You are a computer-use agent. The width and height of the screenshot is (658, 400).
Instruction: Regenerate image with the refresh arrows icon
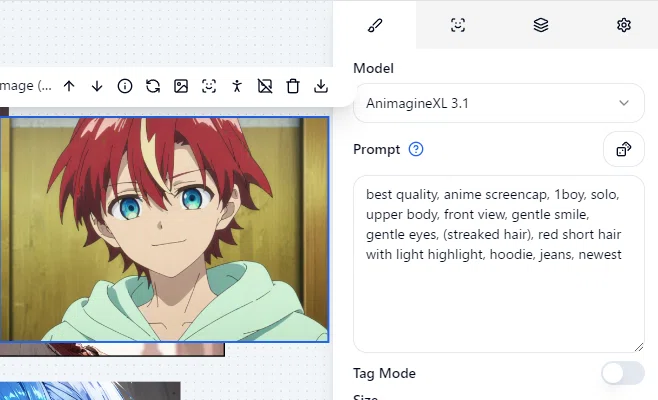pos(153,86)
